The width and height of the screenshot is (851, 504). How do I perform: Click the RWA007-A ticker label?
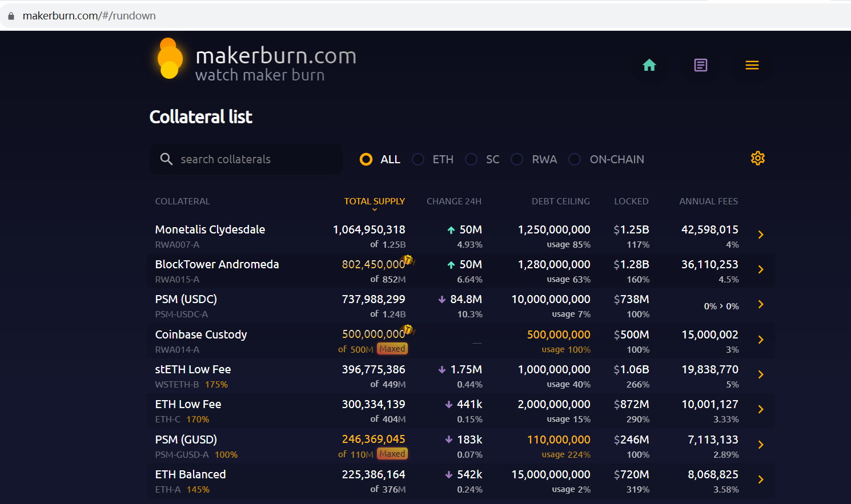pyautogui.click(x=177, y=245)
